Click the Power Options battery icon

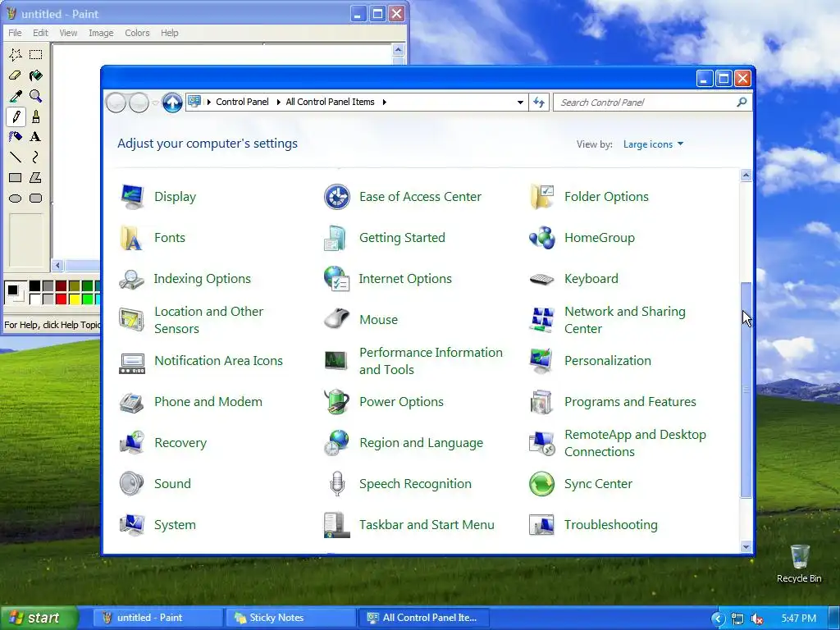point(337,402)
